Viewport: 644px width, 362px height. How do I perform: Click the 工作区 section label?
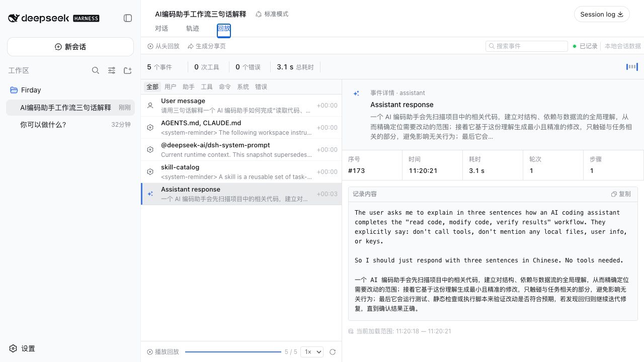[x=19, y=70]
